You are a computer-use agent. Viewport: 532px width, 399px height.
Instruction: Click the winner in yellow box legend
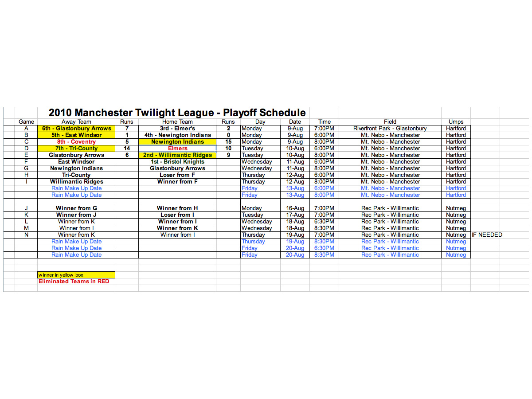(76, 275)
